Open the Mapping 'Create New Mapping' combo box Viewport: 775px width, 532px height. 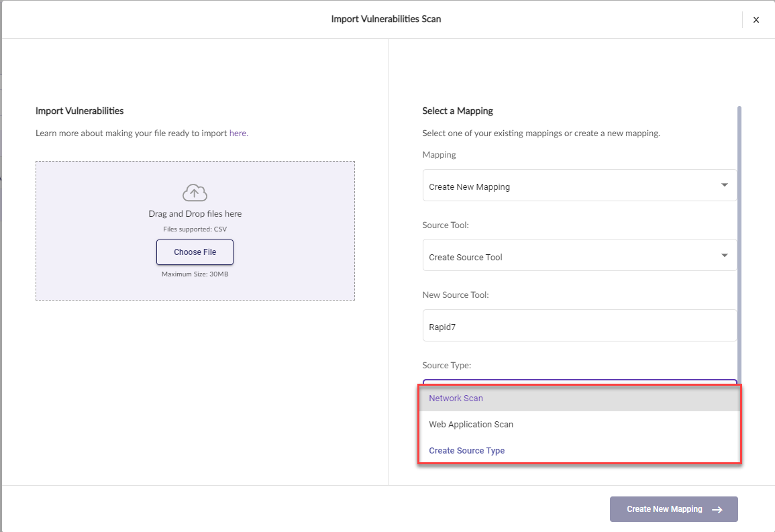(x=570, y=186)
